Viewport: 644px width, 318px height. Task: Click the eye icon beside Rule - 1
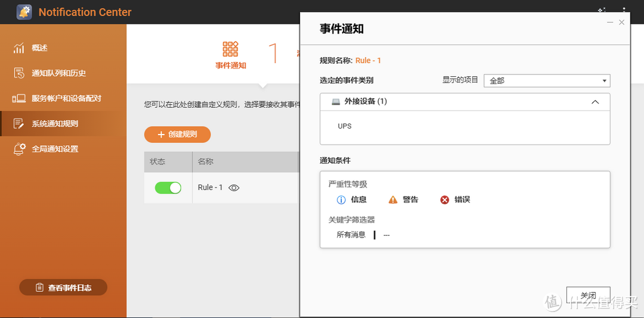tap(234, 188)
